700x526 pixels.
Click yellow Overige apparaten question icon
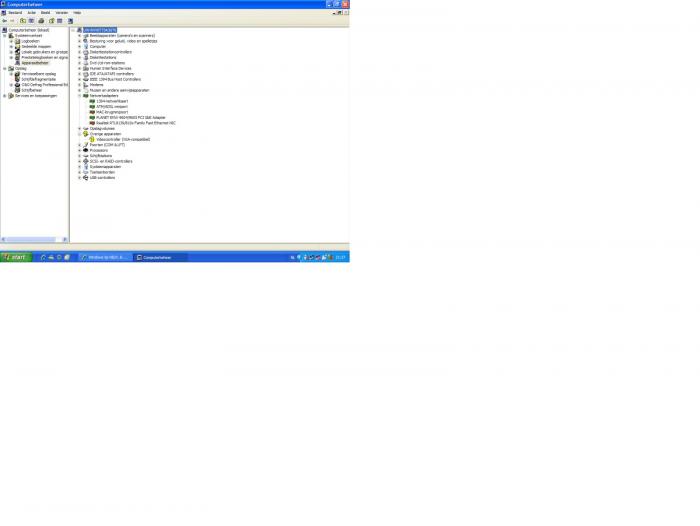coord(86,134)
